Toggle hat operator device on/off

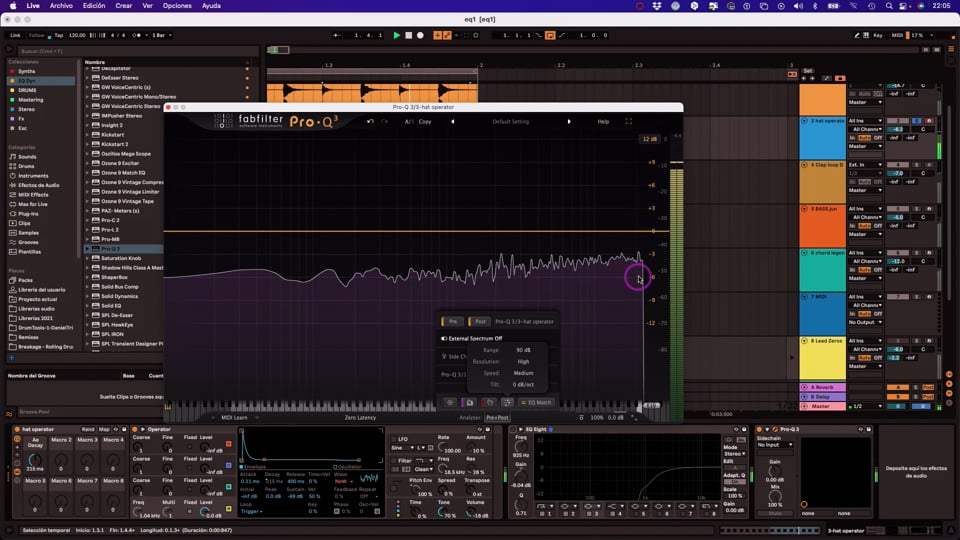pyautogui.click(x=17, y=429)
